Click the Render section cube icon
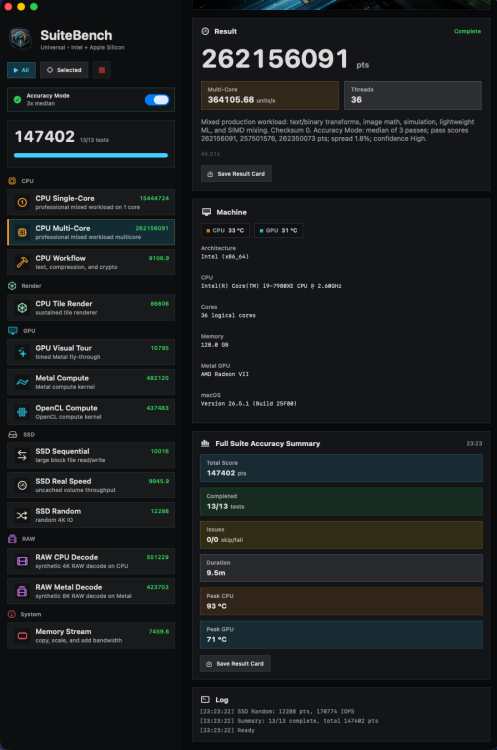Screen dimensions: 497x750 point(12,286)
